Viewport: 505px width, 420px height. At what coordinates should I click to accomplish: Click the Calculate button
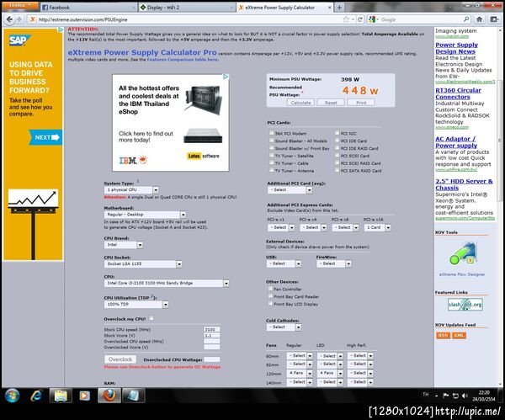point(300,103)
